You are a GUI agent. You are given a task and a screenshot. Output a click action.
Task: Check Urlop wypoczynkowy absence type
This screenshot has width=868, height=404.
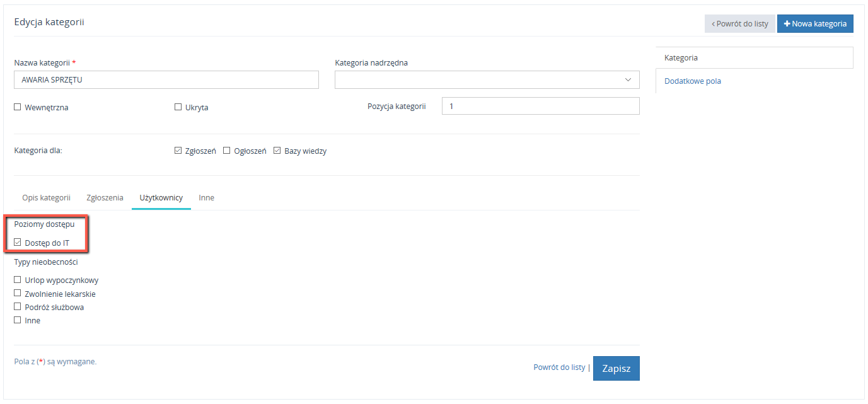(18, 280)
